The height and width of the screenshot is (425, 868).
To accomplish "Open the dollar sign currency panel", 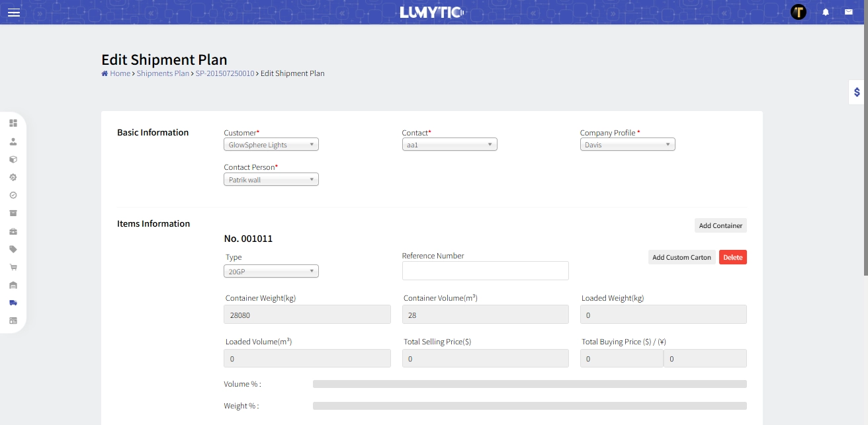I will coord(857,93).
